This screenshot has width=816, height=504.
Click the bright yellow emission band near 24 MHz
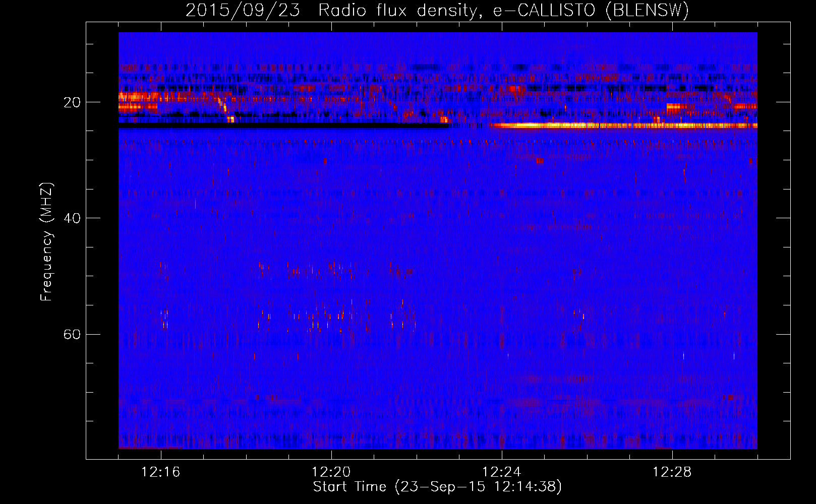click(x=624, y=125)
